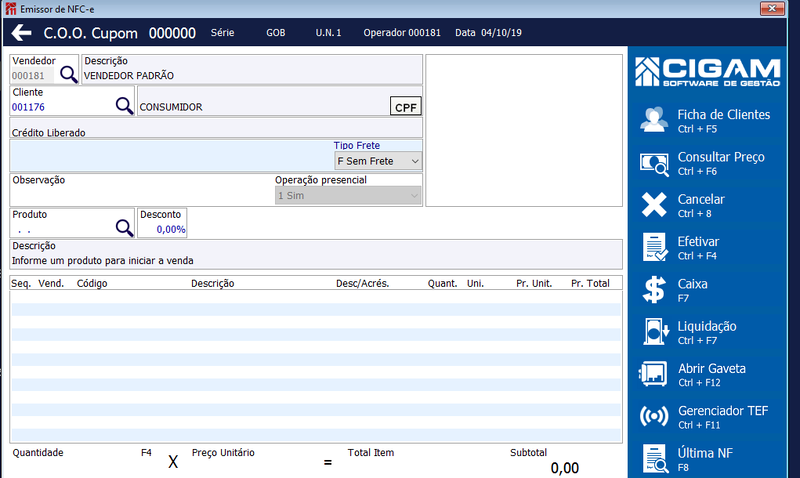Click the Crédito Liberado field

click(216, 129)
